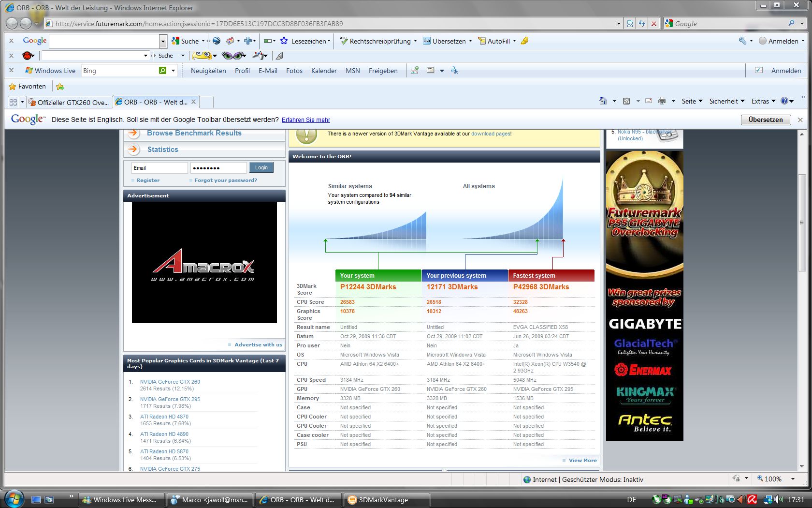Click Forgot your password link
The width and height of the screenshot is (812, 508).
point(226,180)
